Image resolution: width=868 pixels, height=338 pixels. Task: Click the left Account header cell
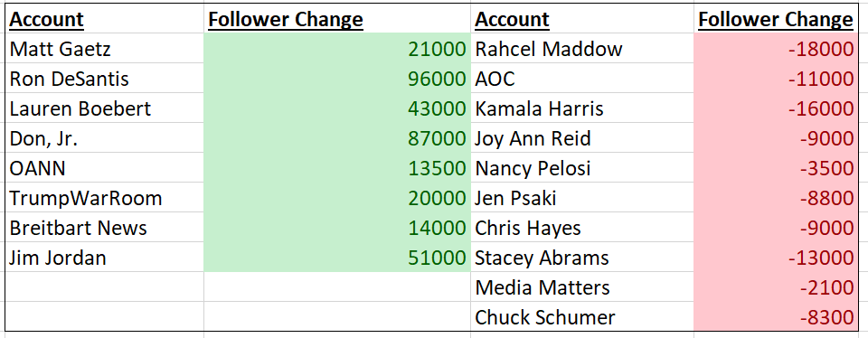coord(105,20)
